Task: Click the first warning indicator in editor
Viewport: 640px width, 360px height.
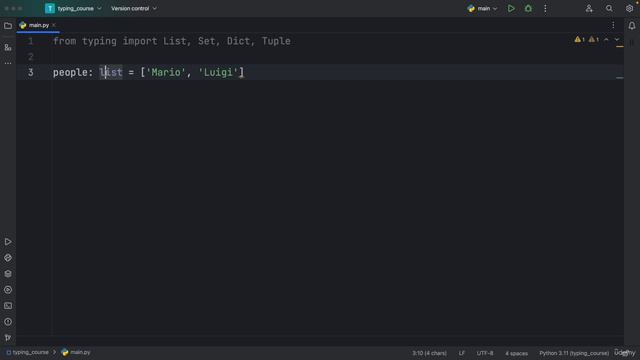Action: [x=580, y=40]
